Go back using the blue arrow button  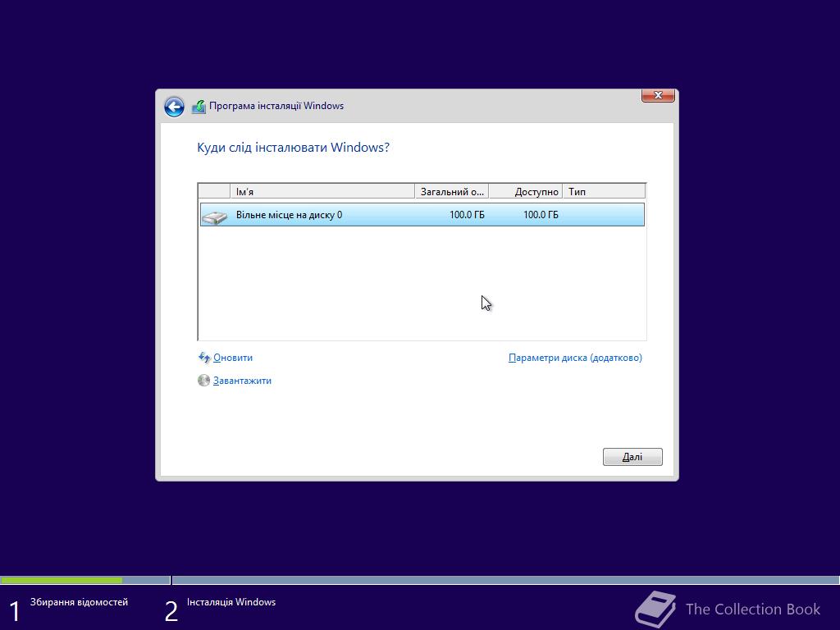tap(174, 107)
